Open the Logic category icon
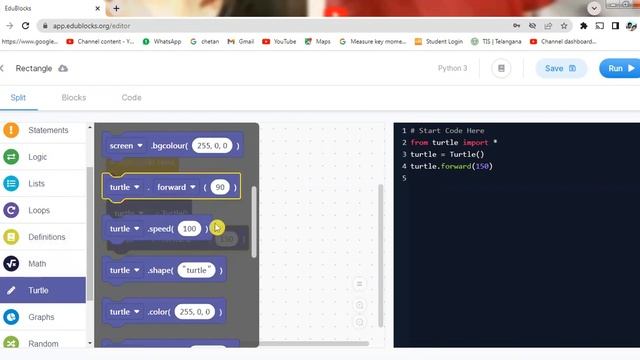640x360 pixels. 11,157
